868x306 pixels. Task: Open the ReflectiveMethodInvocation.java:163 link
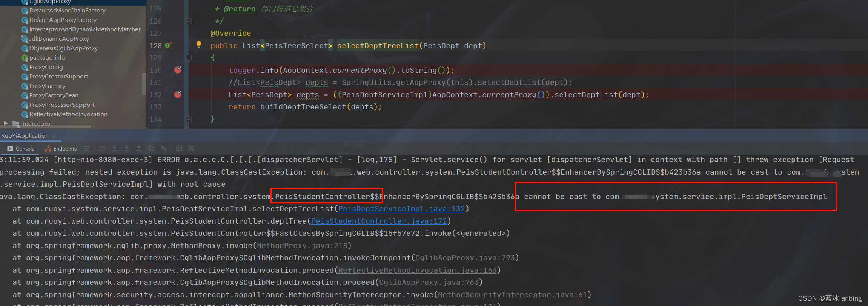tap(418, 270)
